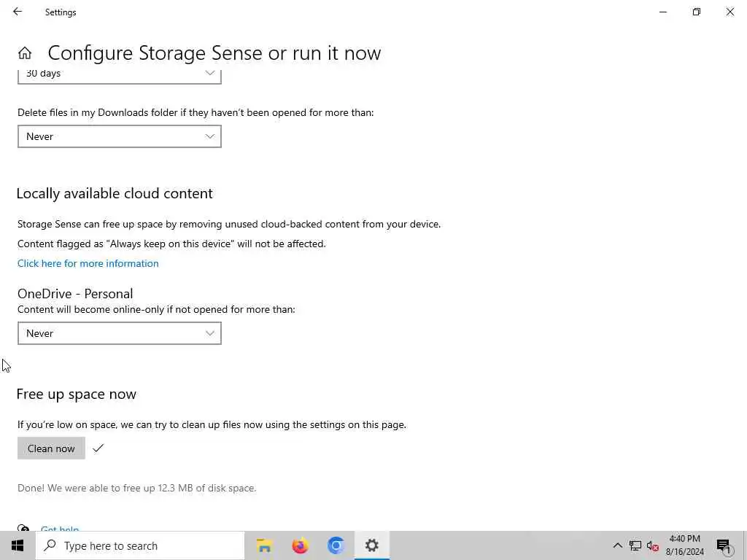
Task: Go back using the Settings back arrow
Action: [18, 12]
